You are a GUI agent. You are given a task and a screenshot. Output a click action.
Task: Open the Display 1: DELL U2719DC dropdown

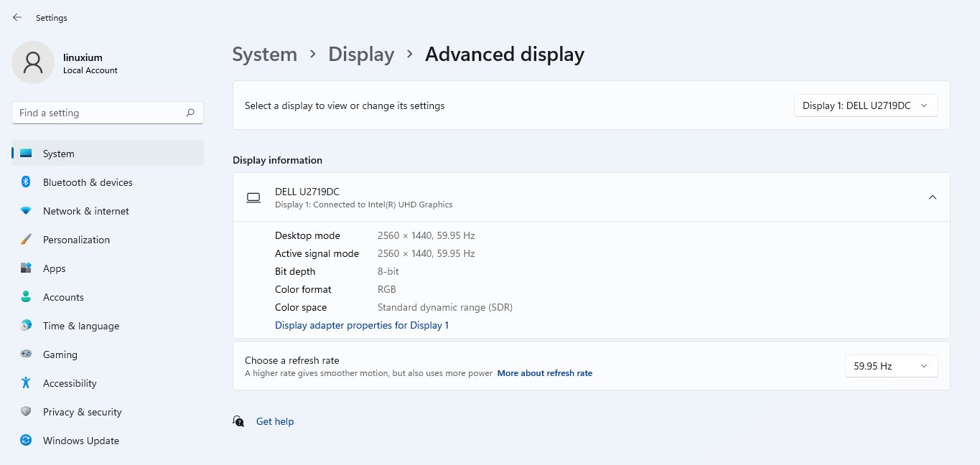pyautogui.click(x=866, y=105)
